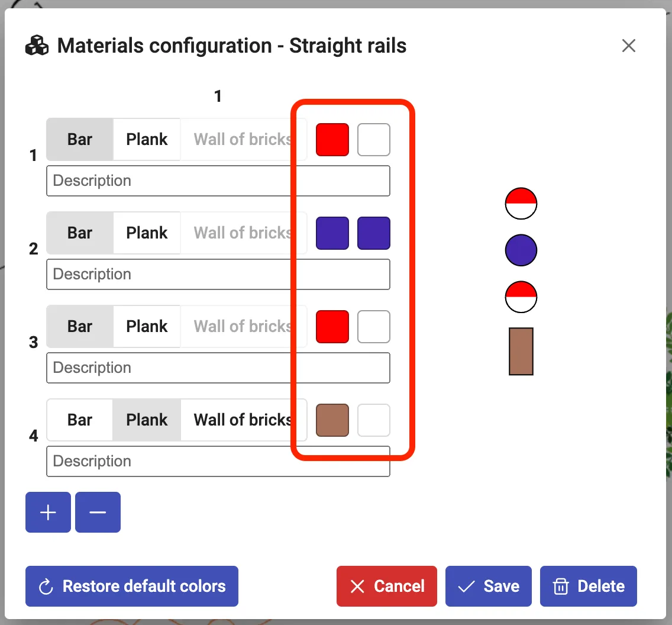
Task: Click the brown plank rectangle preview
Action: tap(521, 351)
